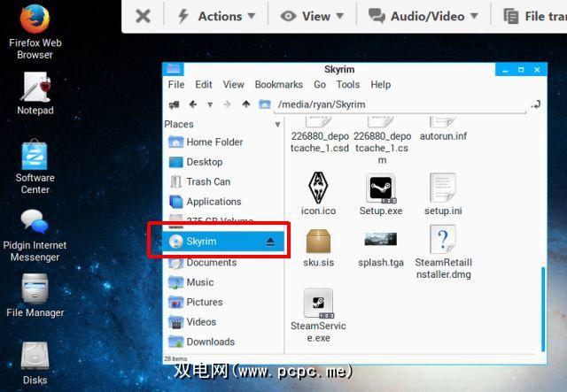Select the autorun.inf file
This screenshot has height=392, width=567.
[443, 127]
